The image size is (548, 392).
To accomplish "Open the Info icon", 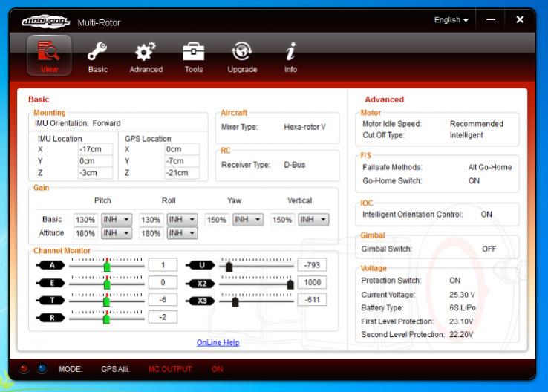I will (x=290, y=51).
